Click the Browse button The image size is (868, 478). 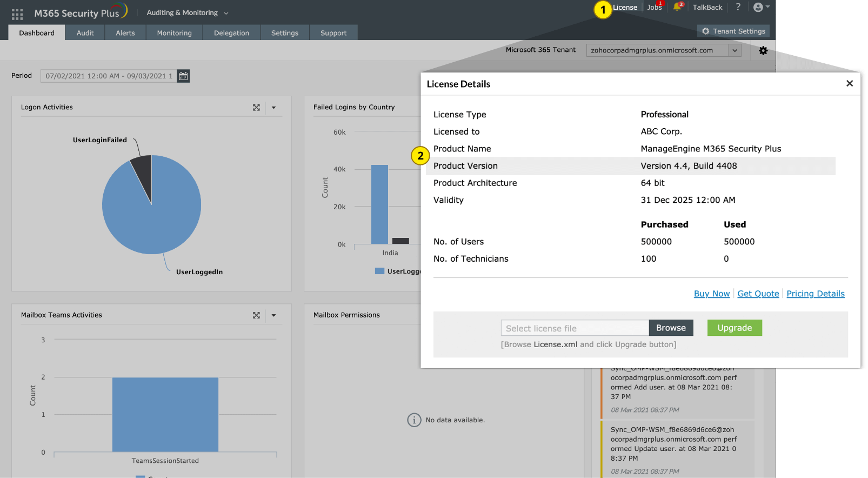click(671, 328)
